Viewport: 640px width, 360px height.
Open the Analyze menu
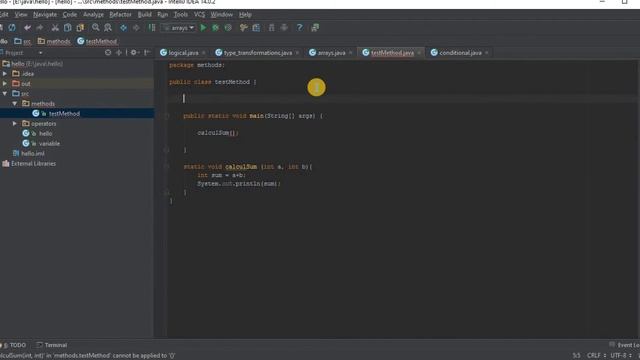coord(93,15)
